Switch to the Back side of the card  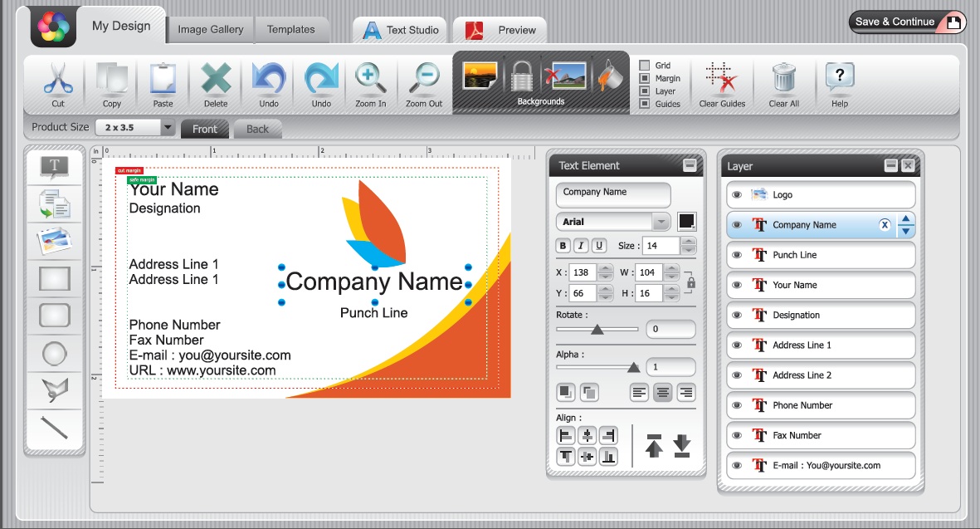tap(257, 129)
